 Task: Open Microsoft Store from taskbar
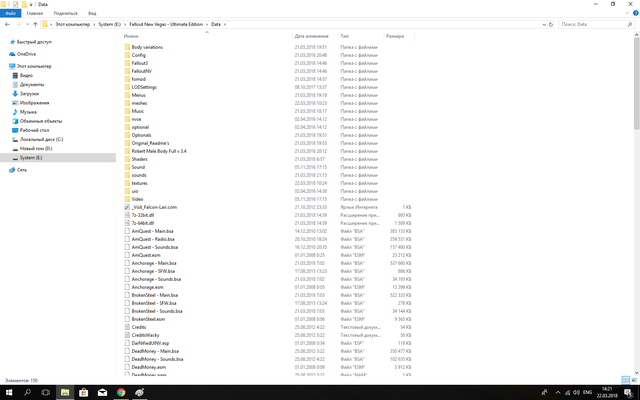(x=84, y=393)
